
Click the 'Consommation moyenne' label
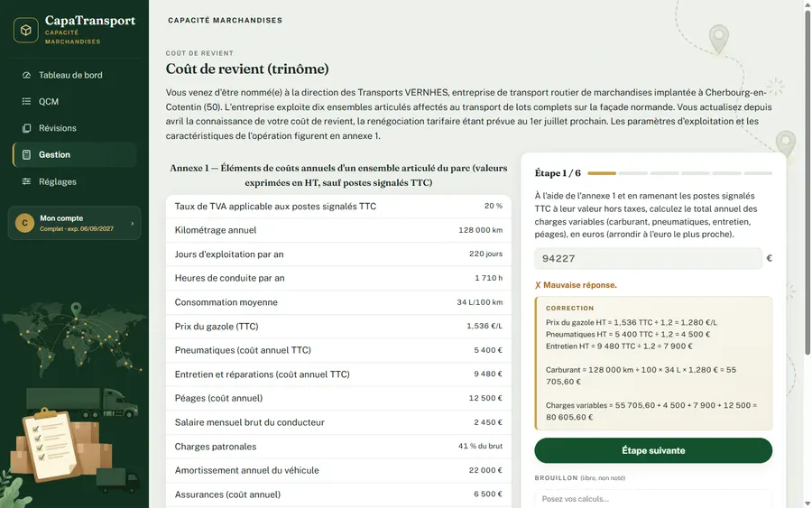tap(226, 302)
